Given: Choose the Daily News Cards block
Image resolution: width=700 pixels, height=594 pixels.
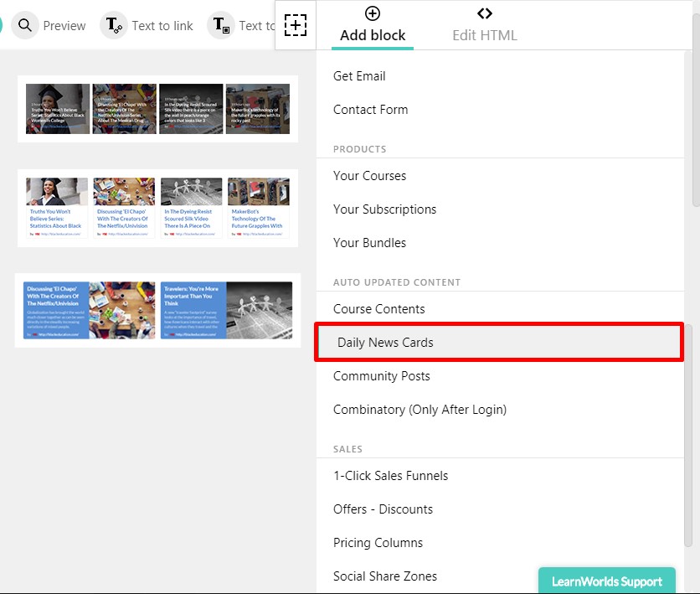Looking at the screenshot, I should tap(499, 342).
